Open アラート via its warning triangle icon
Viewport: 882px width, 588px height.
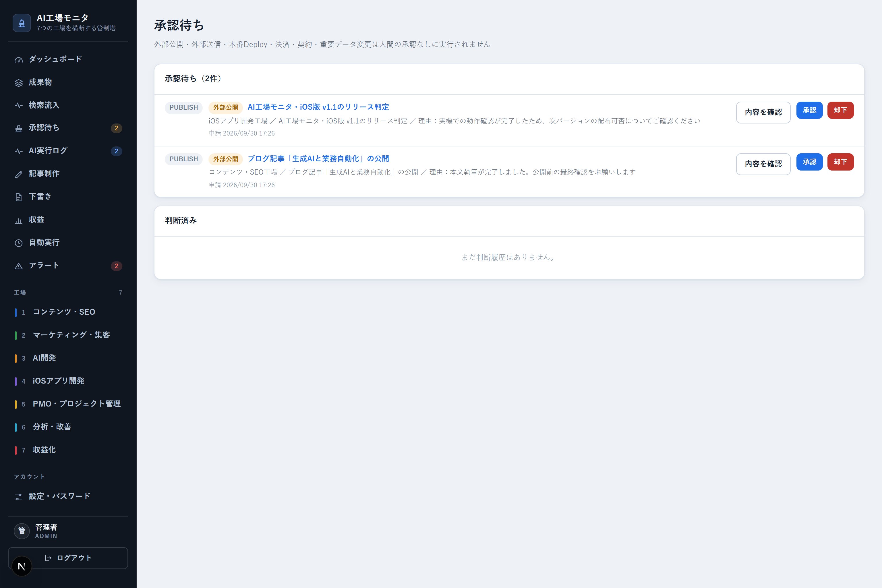click(18, 266)
